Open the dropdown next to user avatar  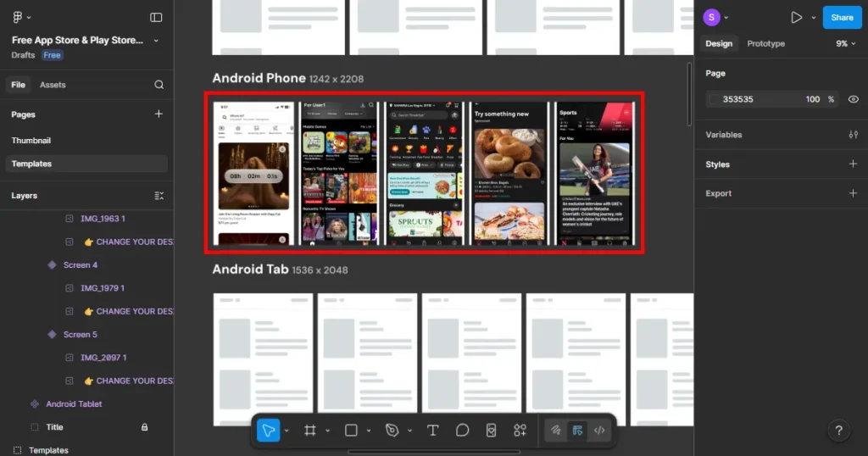click(x=726, y=18)
